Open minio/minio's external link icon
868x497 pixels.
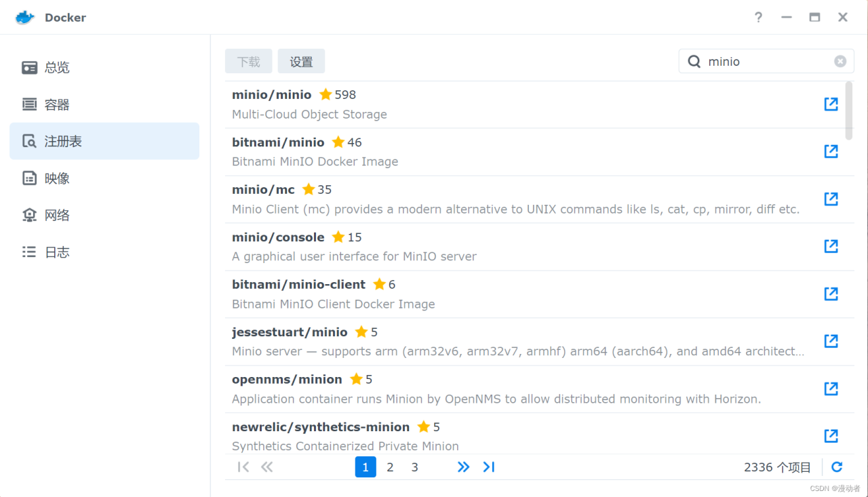pos(831,104)
